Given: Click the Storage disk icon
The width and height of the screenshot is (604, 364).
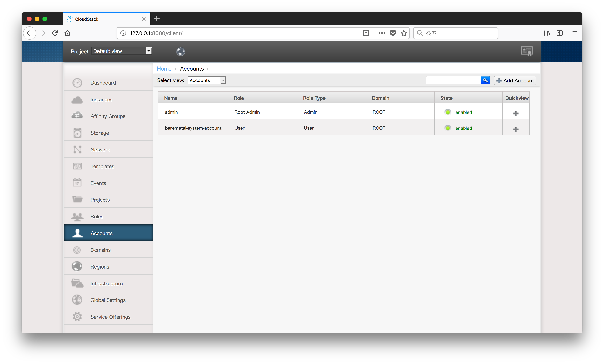Looking at the screenshot, I should (x=77, y=133).
